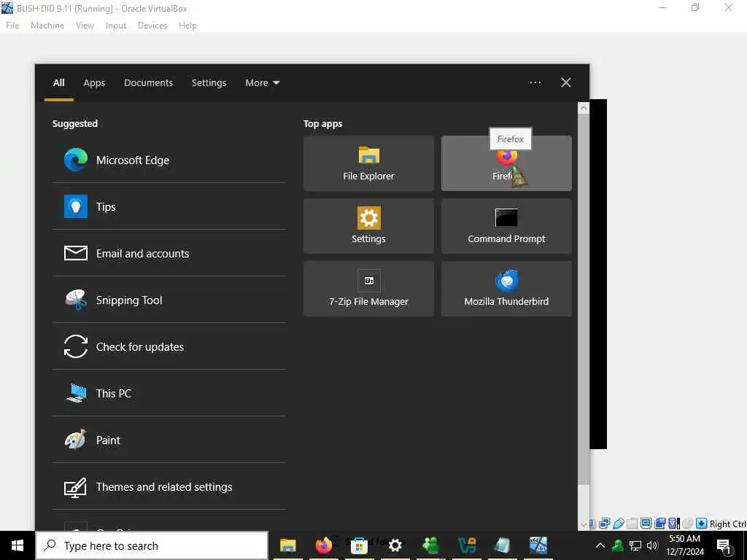The height and width of the screenshot is (560, 747).
Task: Open the Settings top app tile
Action: (x=368, y=226)
